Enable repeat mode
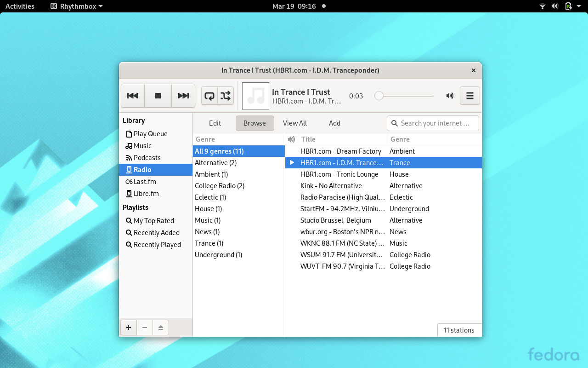This screenshot has width=588, height=368. [209, 96]
